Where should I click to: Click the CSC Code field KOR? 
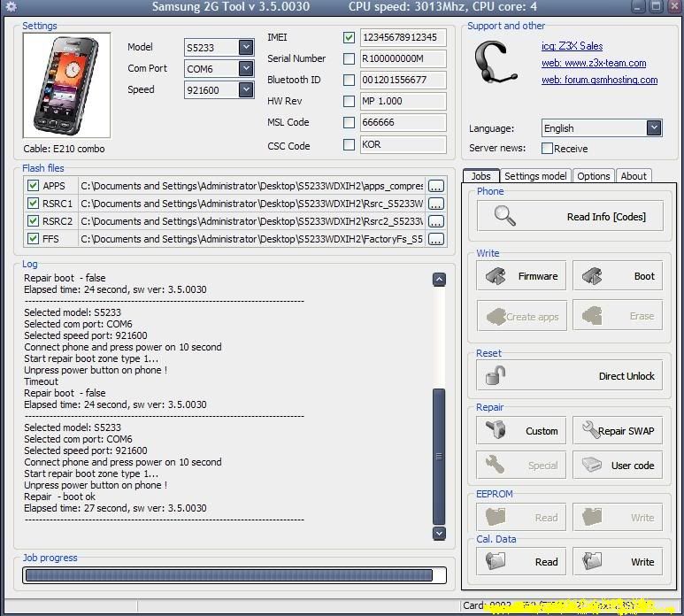(403, 144)
